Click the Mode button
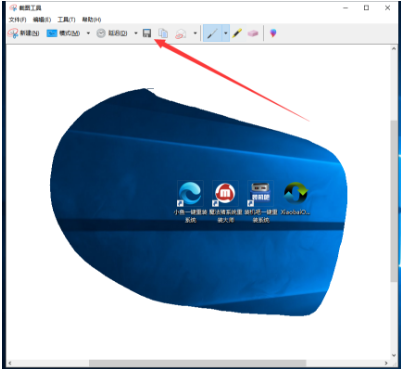 (63, 33)
